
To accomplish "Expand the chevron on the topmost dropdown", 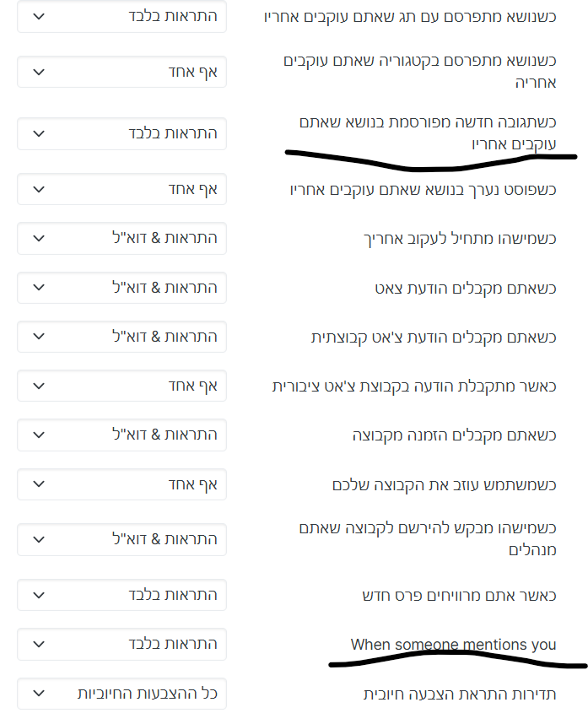I will (37, 16).
